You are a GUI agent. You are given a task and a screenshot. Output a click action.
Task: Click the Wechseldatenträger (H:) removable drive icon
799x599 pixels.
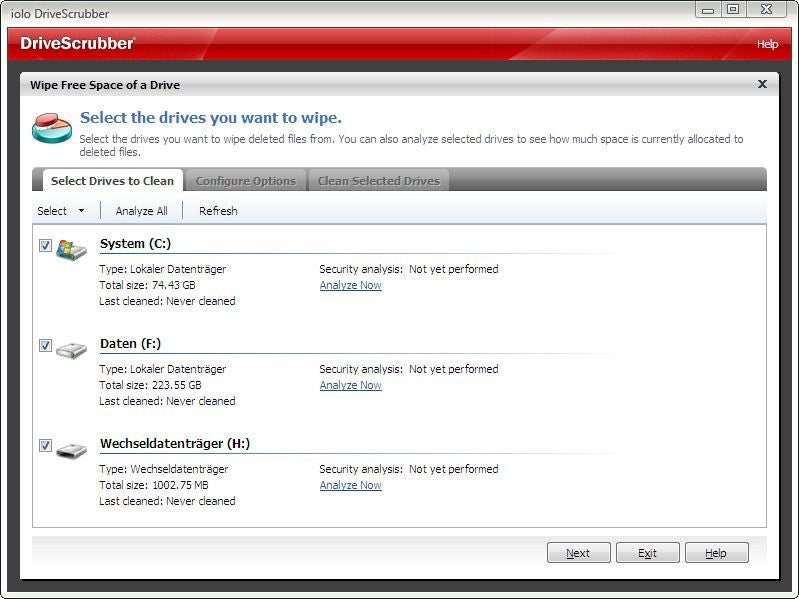click(x=71, y=450)
